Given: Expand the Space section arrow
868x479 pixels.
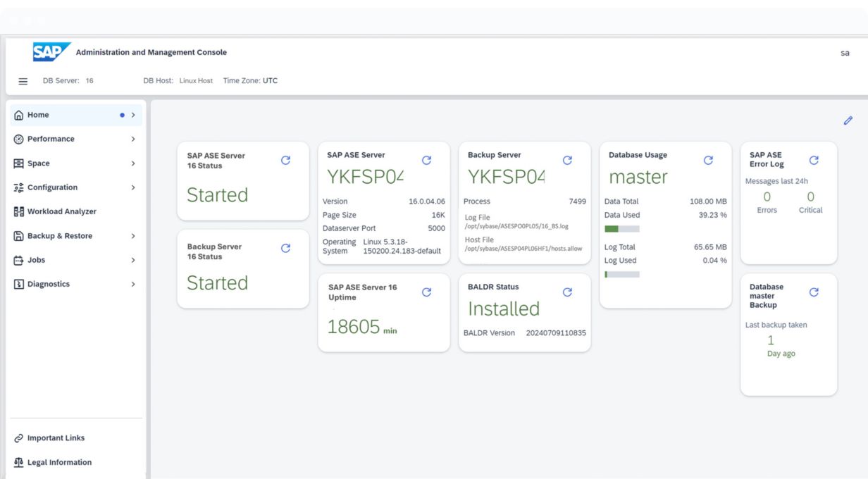Looking at the screenshot, I should click(x=133, y=163).
